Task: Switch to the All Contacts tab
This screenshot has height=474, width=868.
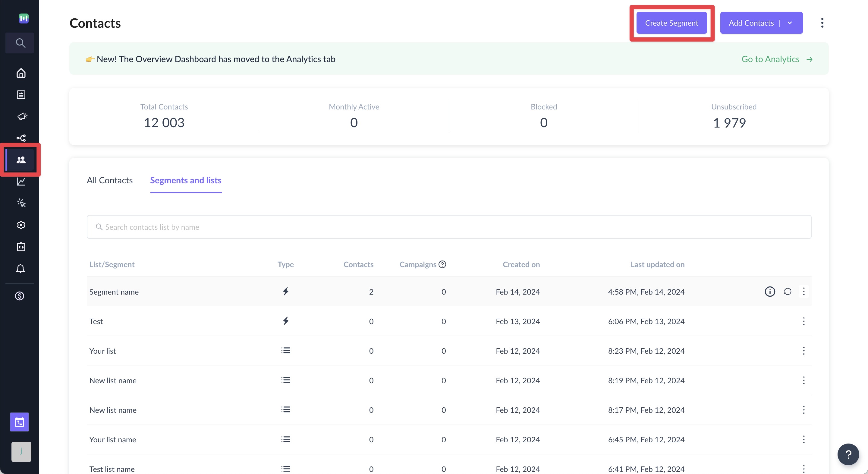Action: click(x=109, y=180)
